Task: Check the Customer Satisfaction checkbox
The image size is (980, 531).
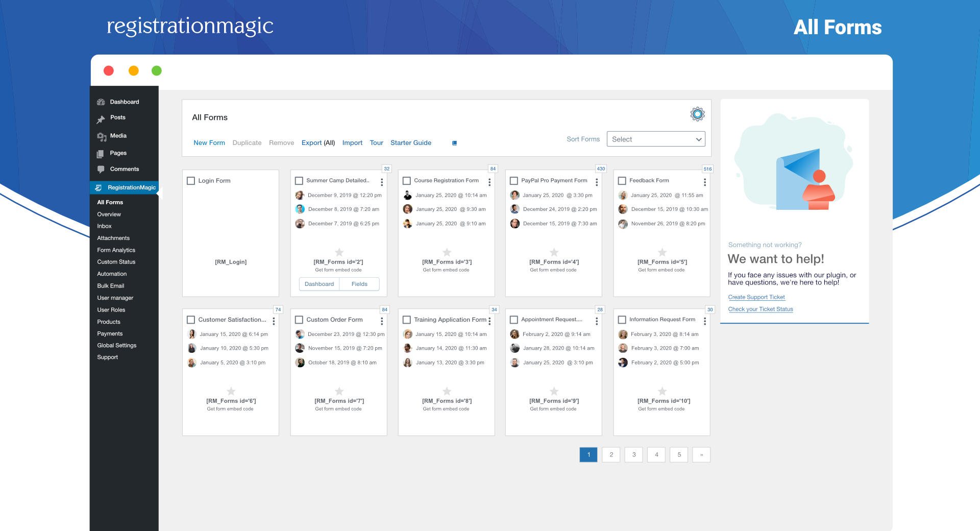Action: 191,320
